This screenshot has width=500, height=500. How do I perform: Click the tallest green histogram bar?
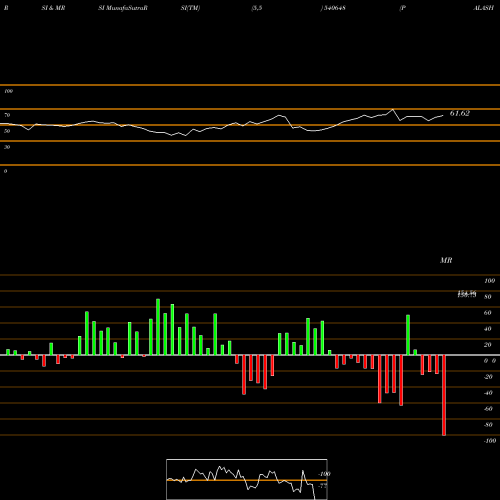[158, 327]
